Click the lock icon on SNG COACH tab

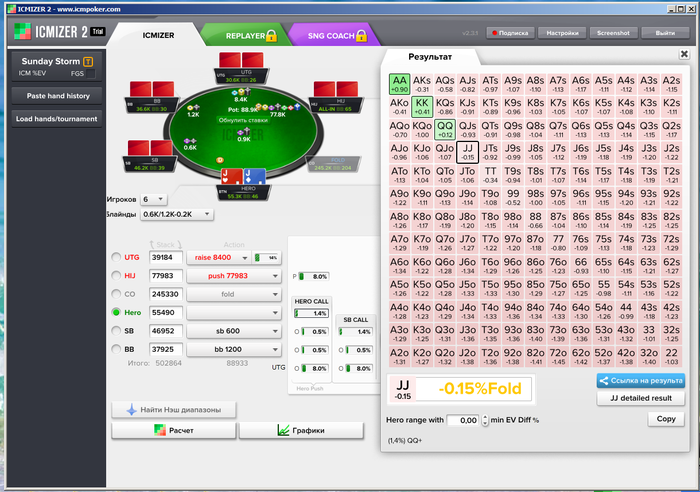point(362,36)
